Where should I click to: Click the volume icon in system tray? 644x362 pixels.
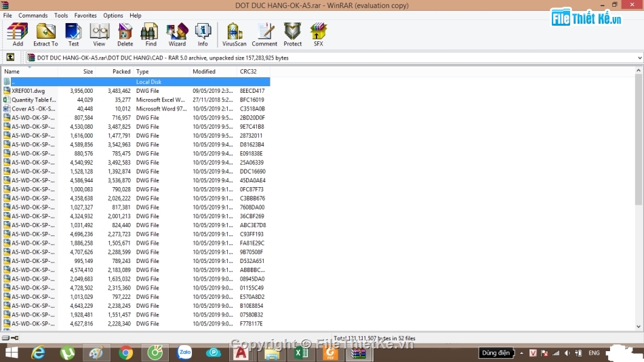(567, 353)
